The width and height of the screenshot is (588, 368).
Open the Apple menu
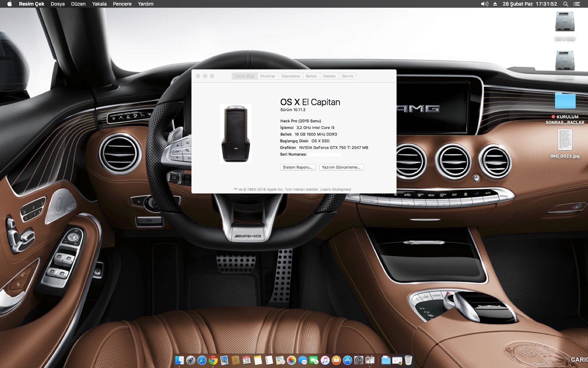pos(9,4)
